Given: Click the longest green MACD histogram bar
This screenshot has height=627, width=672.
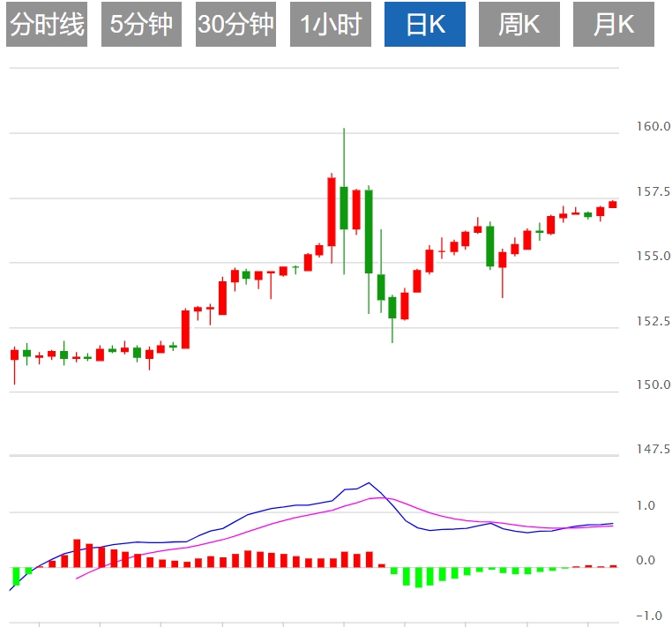Looking at the screenshot, I should point(419,578).
